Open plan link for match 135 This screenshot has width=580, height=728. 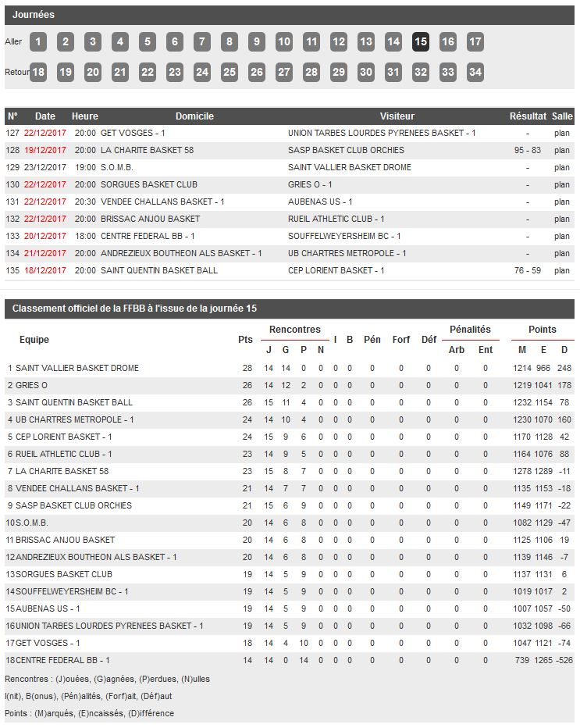pos(562,271)
